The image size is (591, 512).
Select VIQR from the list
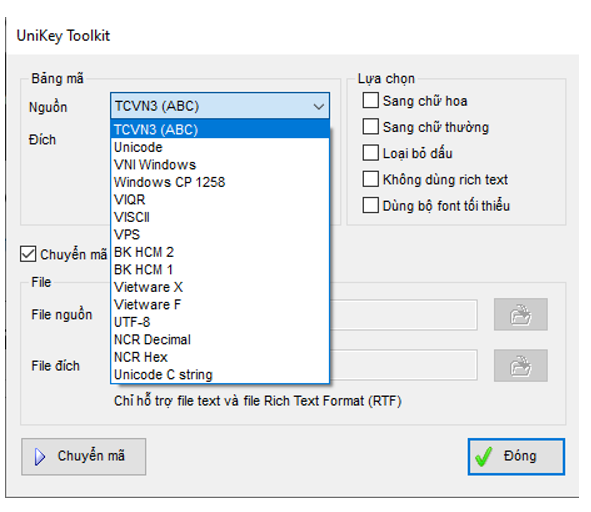(220, 199)
